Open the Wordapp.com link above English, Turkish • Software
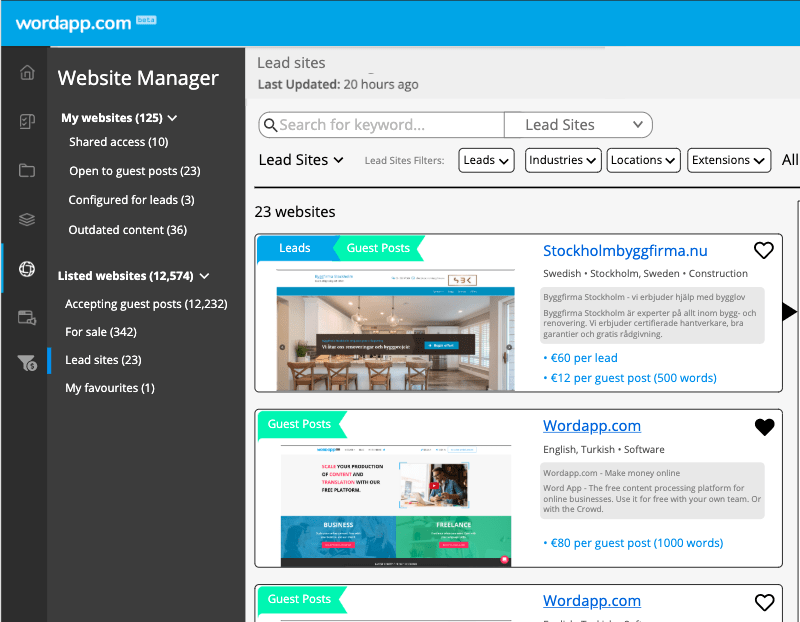The width and height of the screenshot is (800, 622). [592, 426]
